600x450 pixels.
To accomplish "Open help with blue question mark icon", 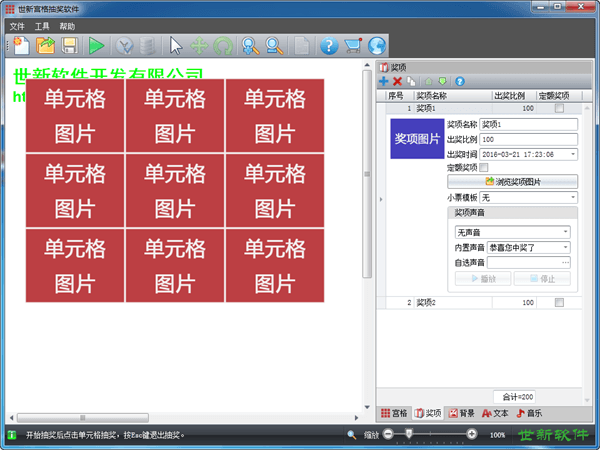I will tap(328, 45).
